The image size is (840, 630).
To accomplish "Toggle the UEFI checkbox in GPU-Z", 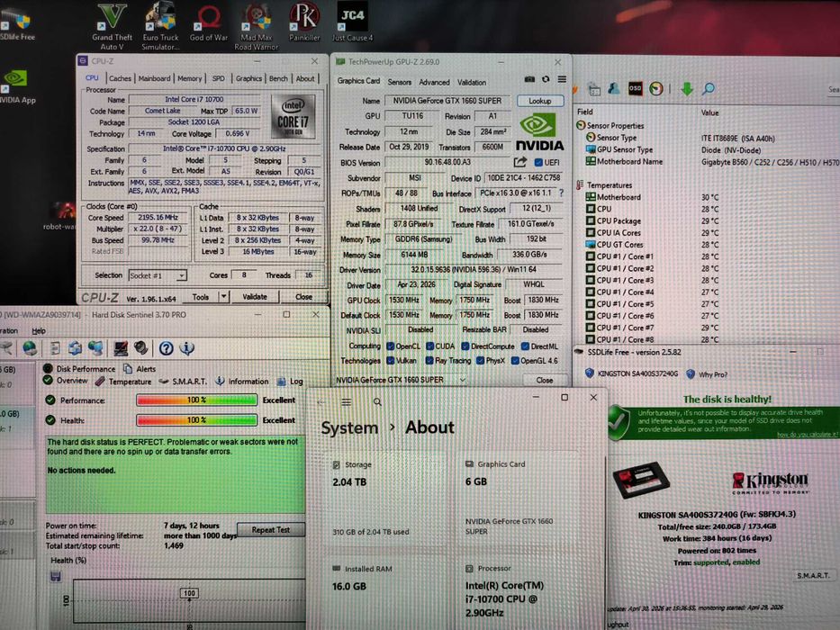I will [538, 162].
